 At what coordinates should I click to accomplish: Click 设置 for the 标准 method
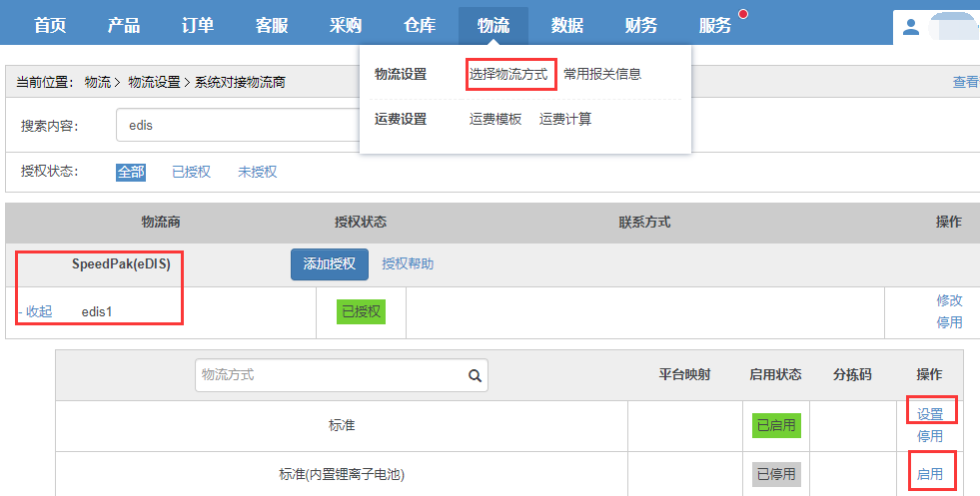929,414
